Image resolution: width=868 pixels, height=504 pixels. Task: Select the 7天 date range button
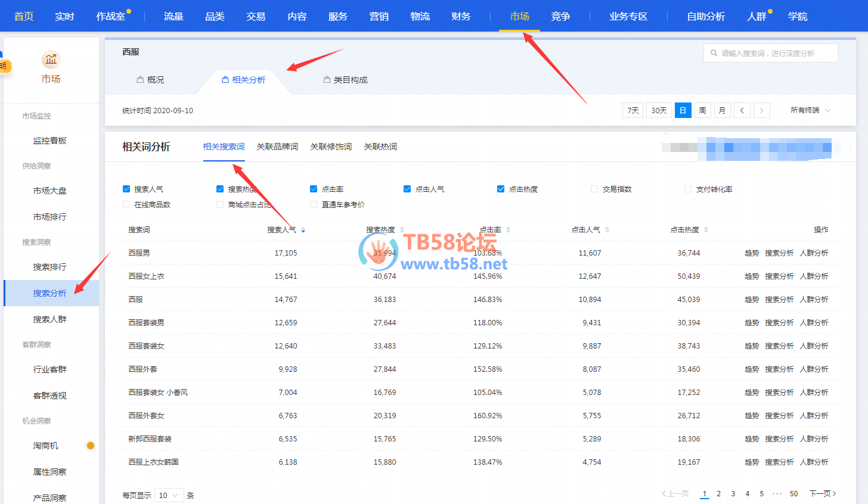click(633, 110)
